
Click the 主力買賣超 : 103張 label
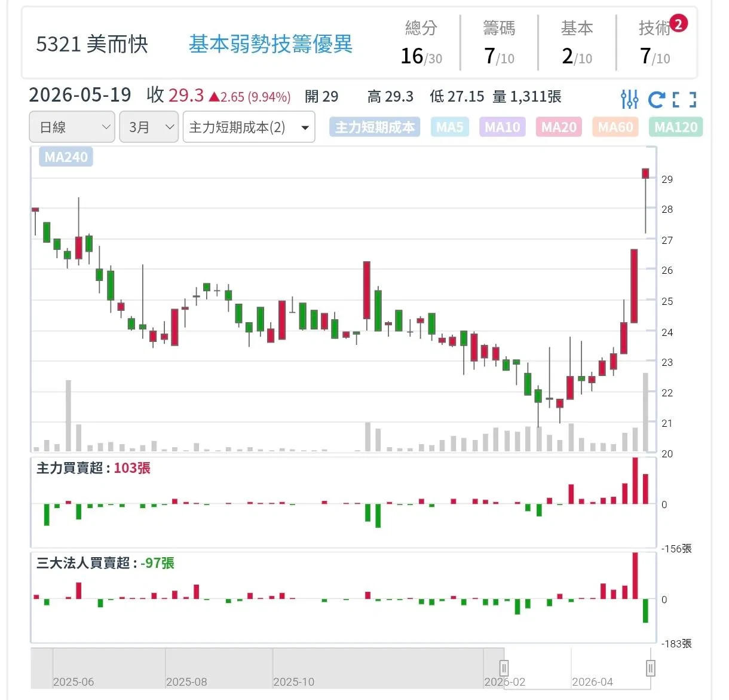(93, 468)
